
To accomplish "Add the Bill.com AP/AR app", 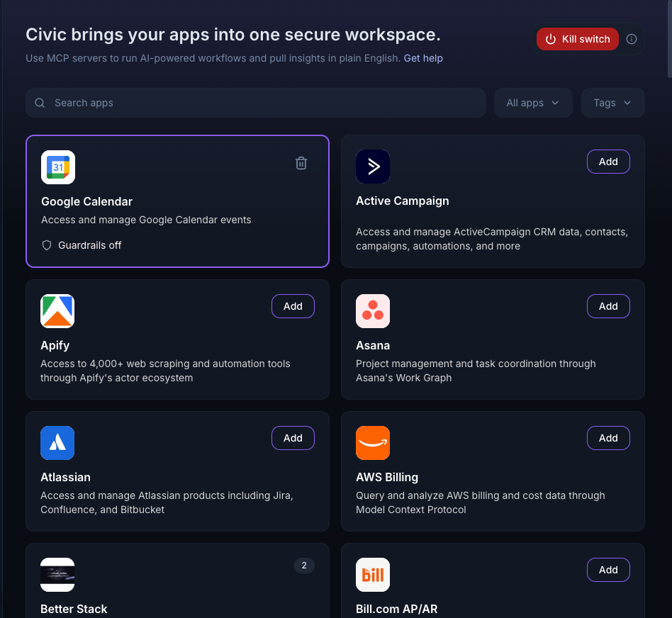I will point(608,570).
